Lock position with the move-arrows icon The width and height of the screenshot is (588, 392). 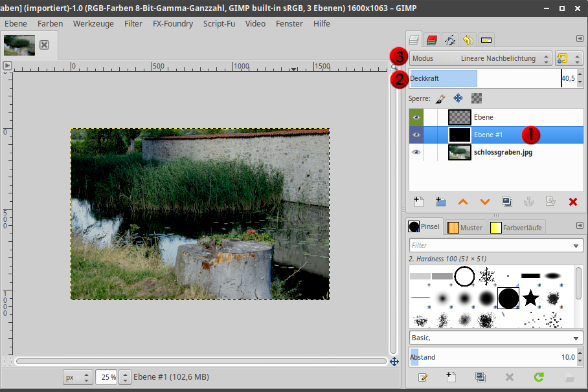(x=458, y=98)
